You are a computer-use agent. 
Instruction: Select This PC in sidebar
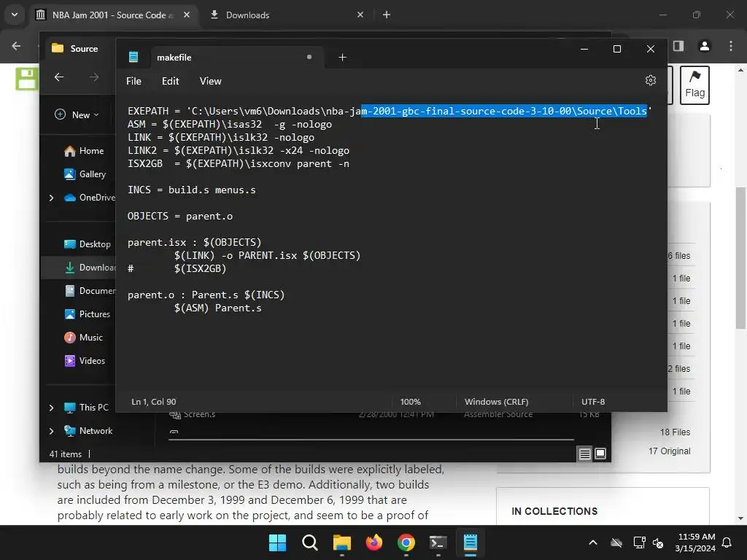86,408
